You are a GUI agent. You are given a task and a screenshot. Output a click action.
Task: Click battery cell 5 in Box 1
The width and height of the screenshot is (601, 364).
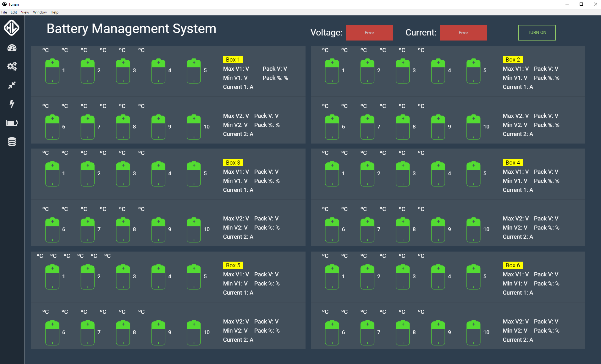tap(194, 71)
